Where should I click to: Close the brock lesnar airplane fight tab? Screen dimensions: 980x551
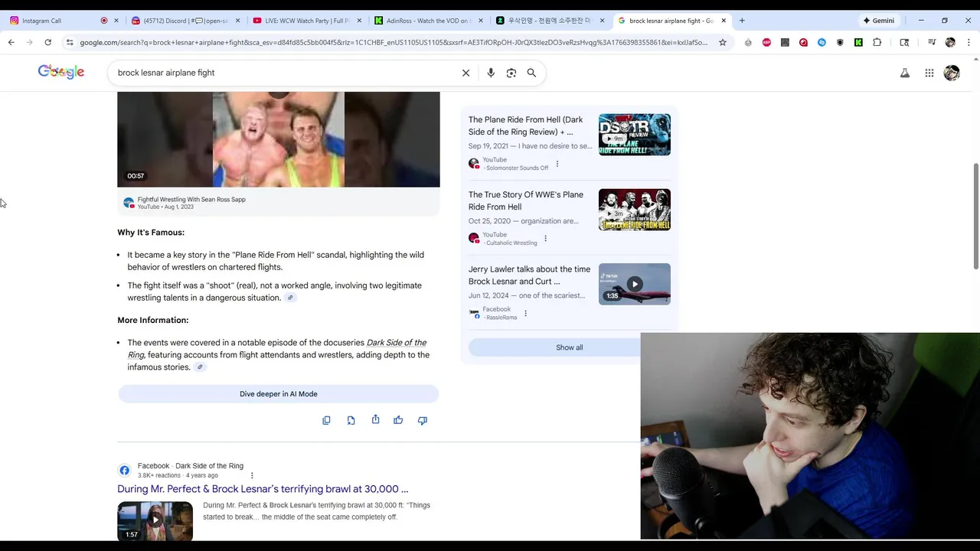coord(724,21)
